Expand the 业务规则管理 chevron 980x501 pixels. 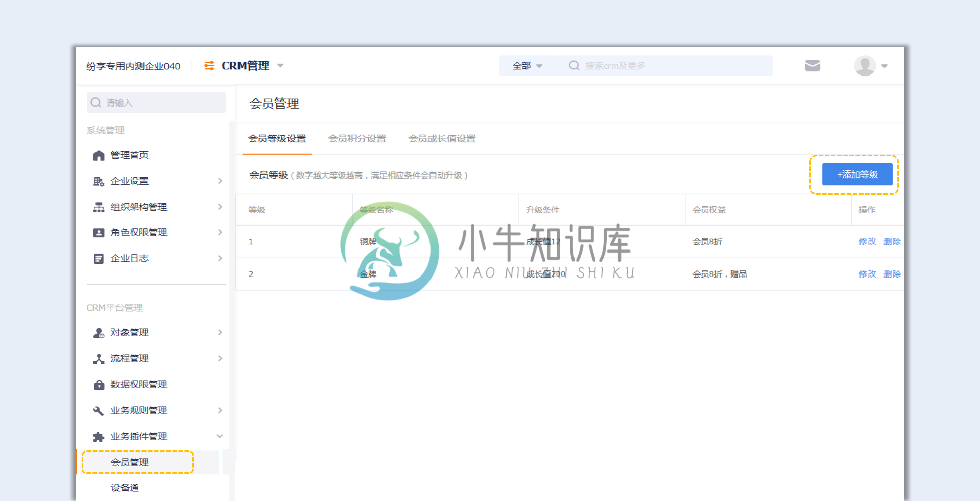(x=220, y=410)
